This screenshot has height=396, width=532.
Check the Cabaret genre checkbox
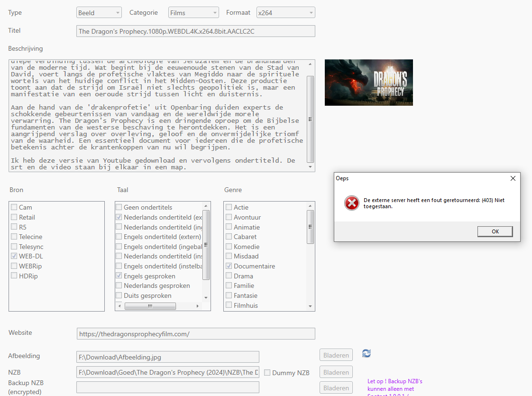point(229,237)
